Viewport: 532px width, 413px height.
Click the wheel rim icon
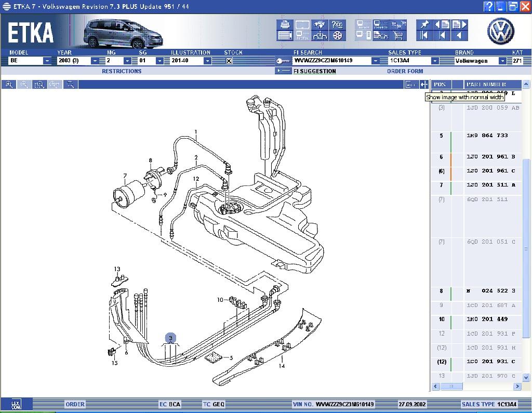pos(337,36)
